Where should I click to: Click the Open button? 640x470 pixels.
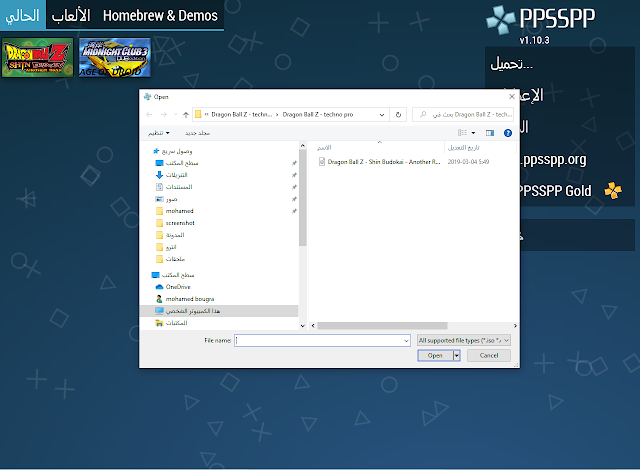[x=435, y=355]
